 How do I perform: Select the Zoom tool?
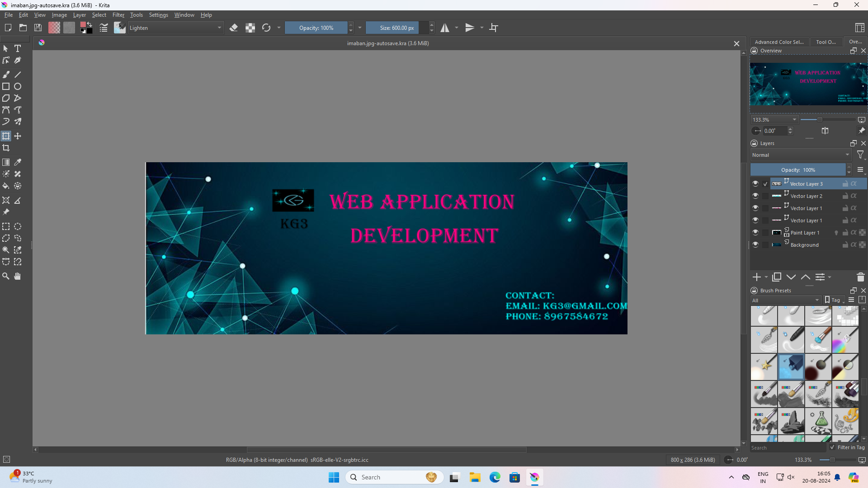tap(6, 276)
